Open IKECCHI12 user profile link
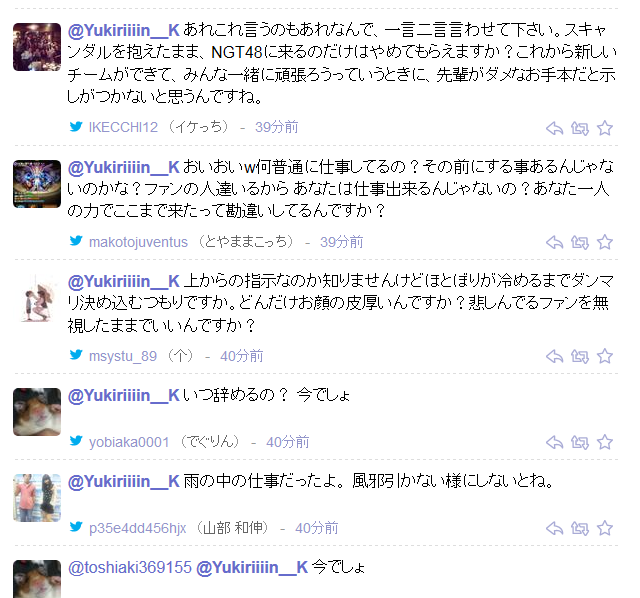This screenshot has width=640, height=598. click(123, 127)
